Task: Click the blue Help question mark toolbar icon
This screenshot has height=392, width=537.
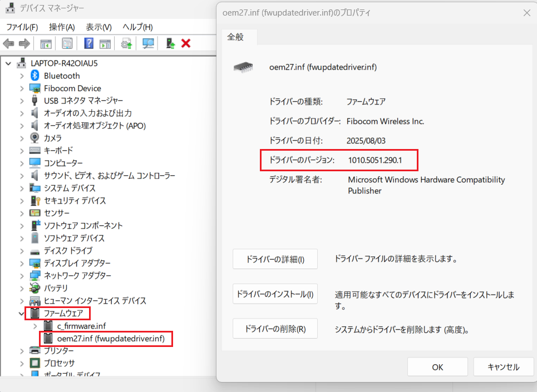Action: 88,43
